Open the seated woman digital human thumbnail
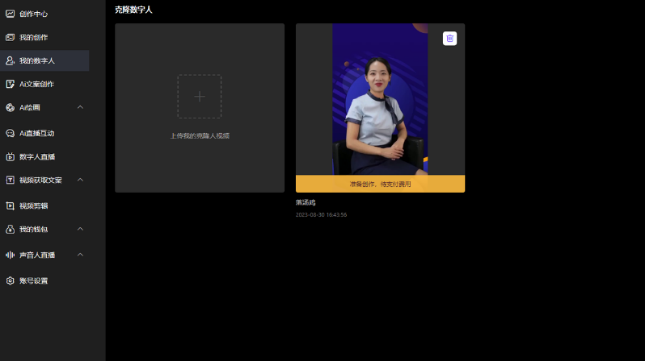645x362 pixels. (380, 99)
